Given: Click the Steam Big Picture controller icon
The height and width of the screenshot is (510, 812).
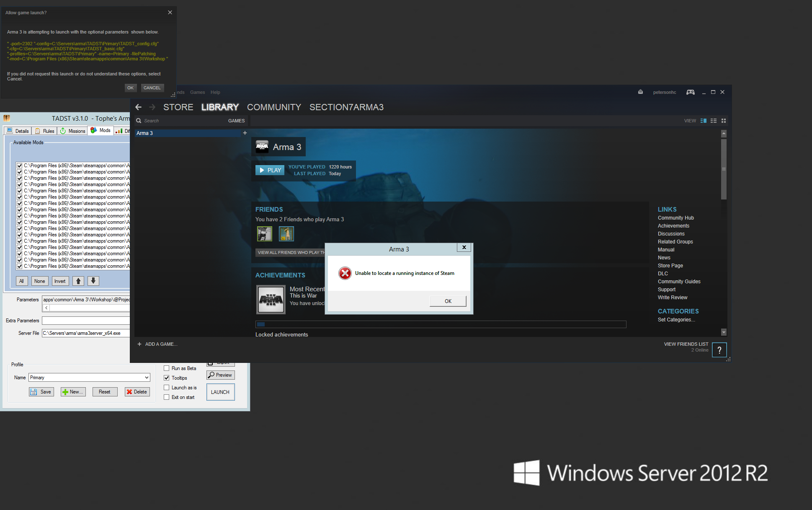Looking at the screenshot, I should click(691, 92).
